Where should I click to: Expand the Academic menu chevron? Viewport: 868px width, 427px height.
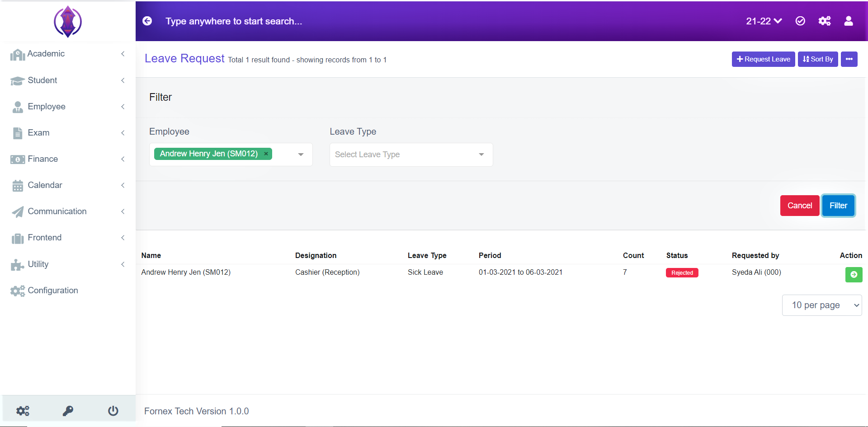123,54
